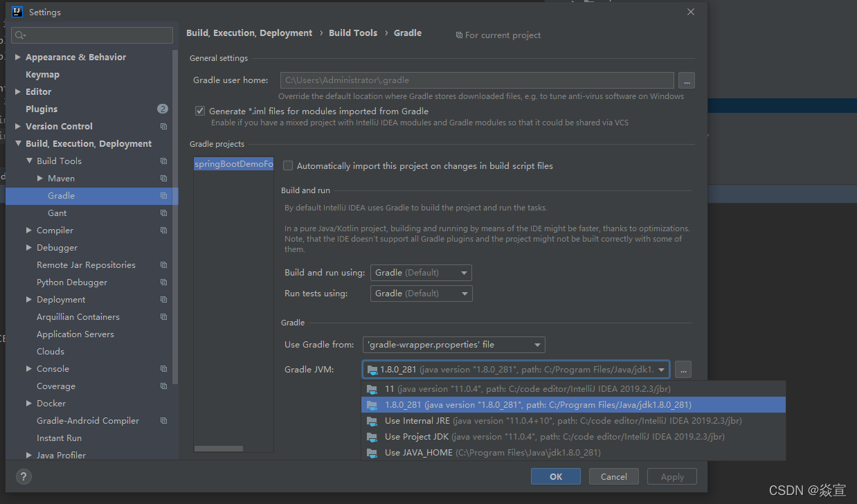Collapse Build, Execution, Deployment group
857x504 pixels.
pyautogui.click(x=18, y=144)
